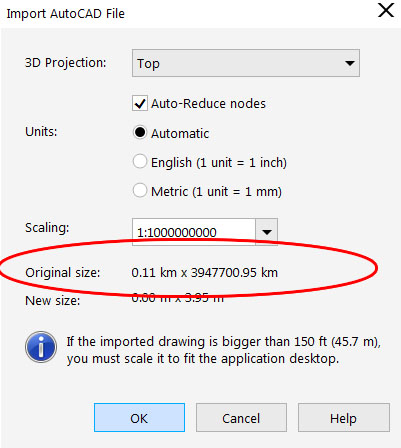Click the Cancel button
Image resolution: width=401 pixels, height=448 pixels.
[241, 418]
